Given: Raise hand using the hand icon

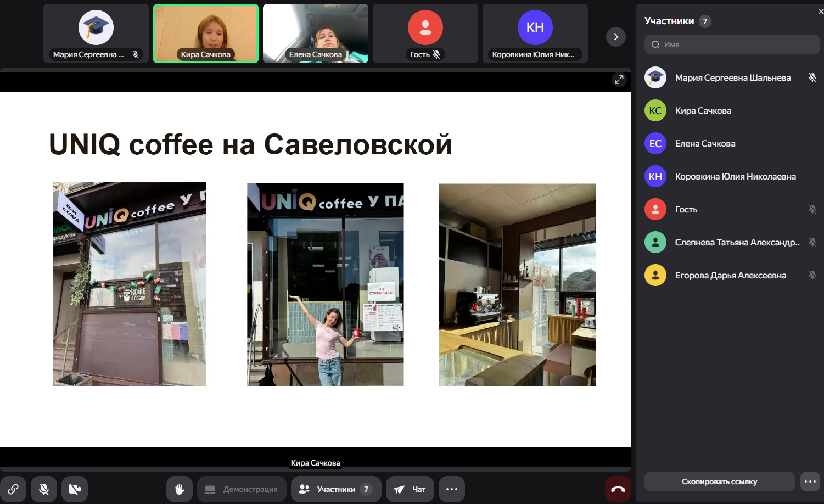Looking at the screenshot, I should pyautogui.click(x=180, y=489).
